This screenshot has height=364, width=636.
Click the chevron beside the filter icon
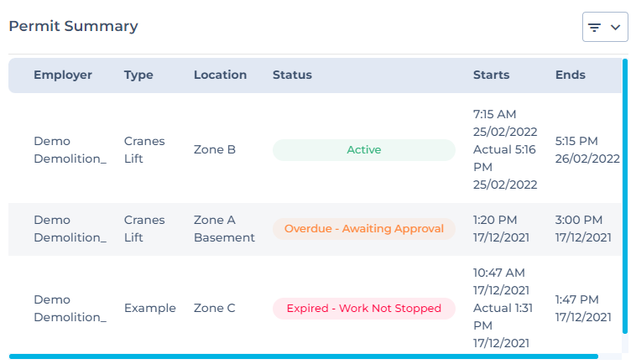[616, 28]
